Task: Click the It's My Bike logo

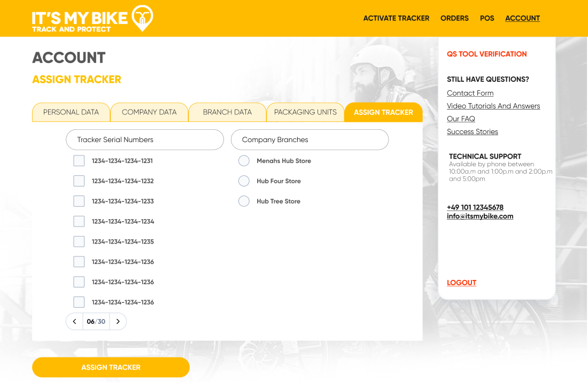Action: click(x=92, y=19)
